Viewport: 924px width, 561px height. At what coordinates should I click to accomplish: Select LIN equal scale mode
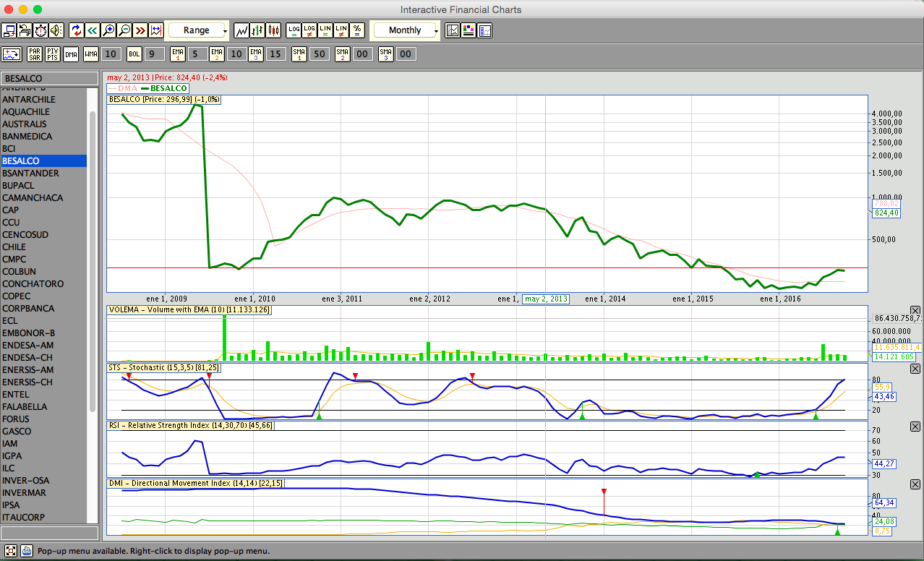(x=325, y=30)
